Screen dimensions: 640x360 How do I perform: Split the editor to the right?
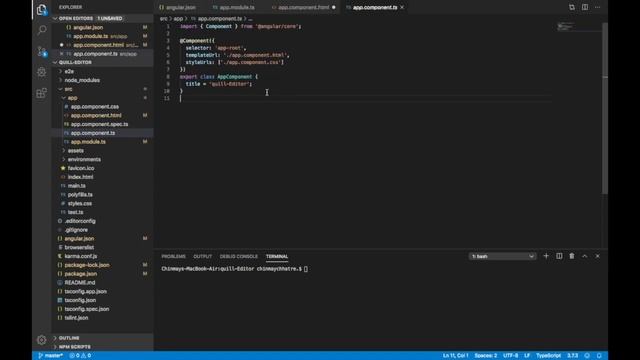coord(585,7)
